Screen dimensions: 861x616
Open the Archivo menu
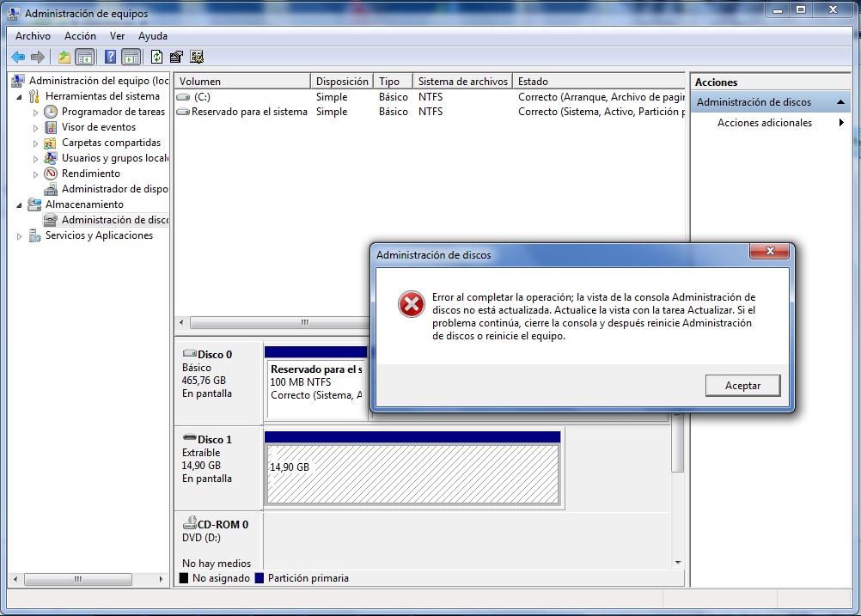(33, 36)
